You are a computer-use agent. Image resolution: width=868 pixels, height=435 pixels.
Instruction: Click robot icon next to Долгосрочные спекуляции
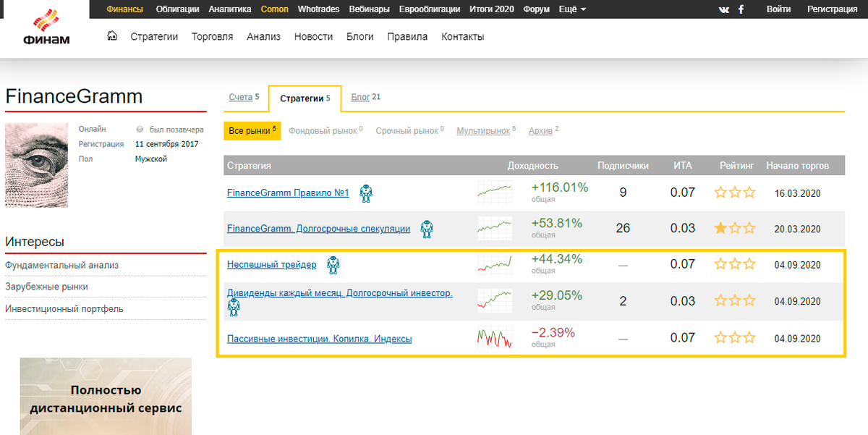428,229
